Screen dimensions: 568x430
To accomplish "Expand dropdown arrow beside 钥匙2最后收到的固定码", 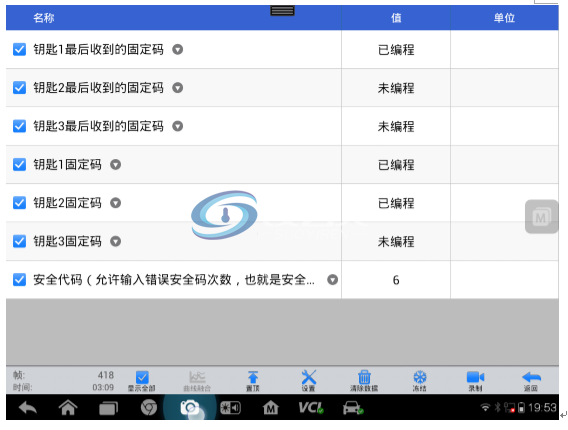I will 178,88.
